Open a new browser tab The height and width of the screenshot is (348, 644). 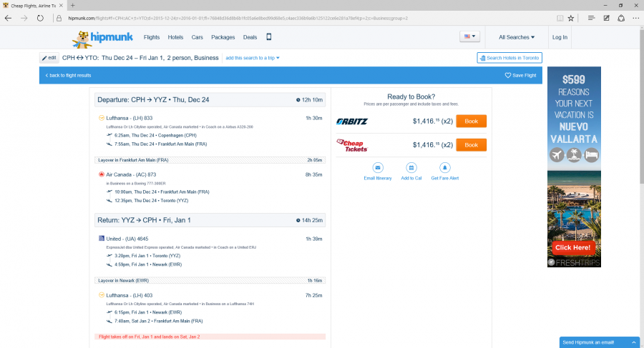click(73, 5)
